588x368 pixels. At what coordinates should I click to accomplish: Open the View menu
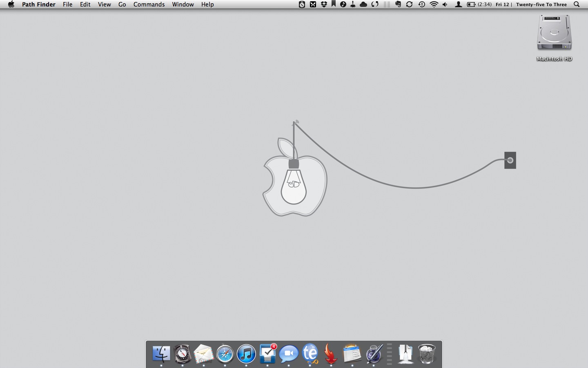(105, 4)
